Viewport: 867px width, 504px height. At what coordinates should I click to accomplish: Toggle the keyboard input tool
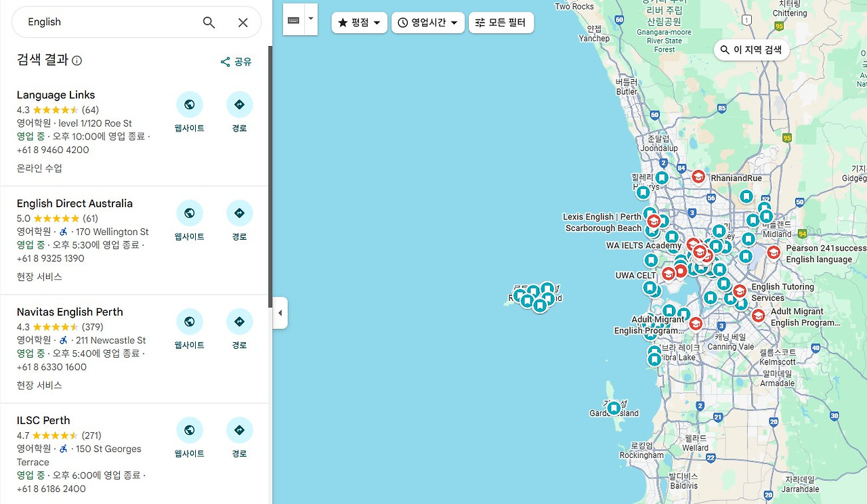coord(293,20)
